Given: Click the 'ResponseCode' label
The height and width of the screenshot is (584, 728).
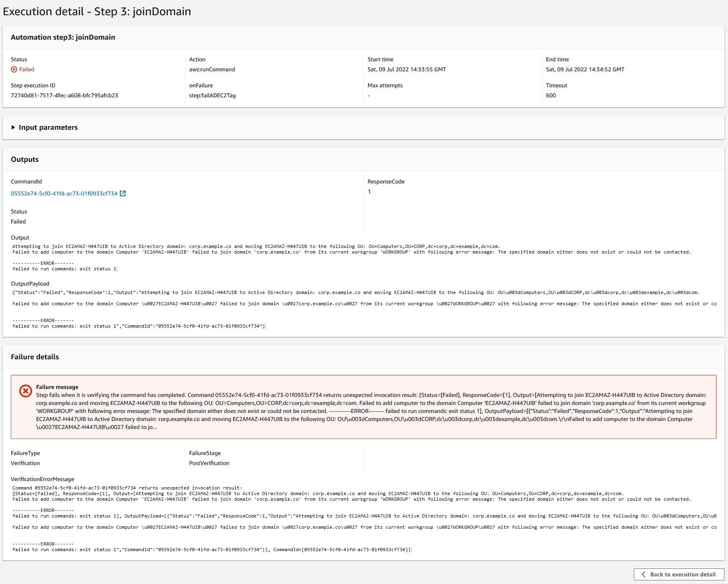Looking at the screenshot, I should [386, 181].
